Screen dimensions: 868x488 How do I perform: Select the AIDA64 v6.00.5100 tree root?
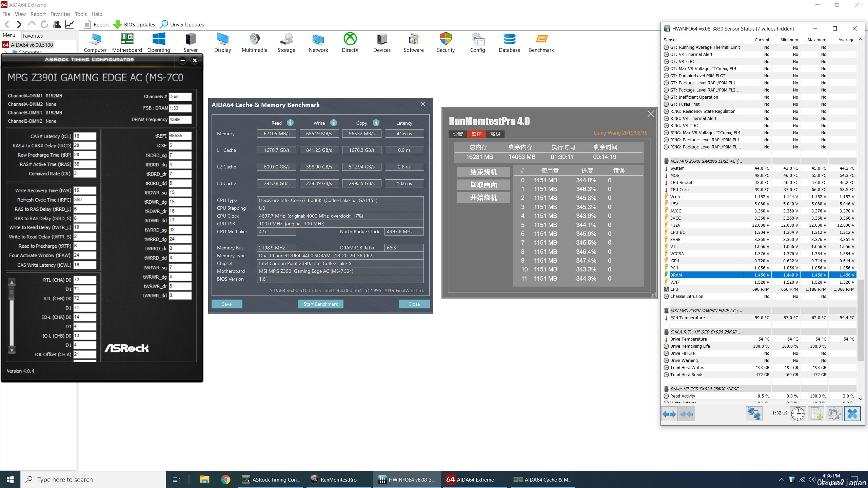click(x=28, y=45)
